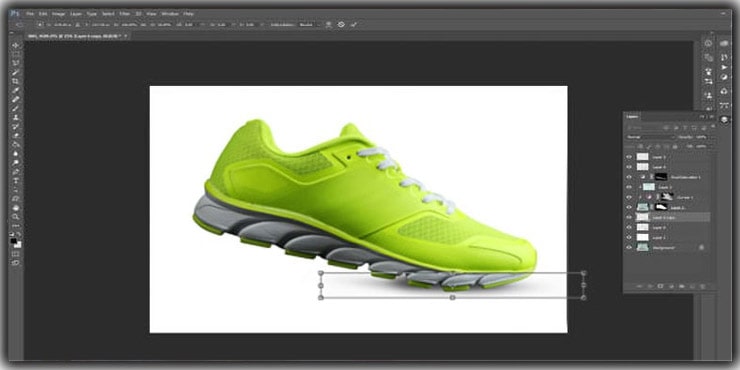Select the Layers panel tab
Screen dimensions: 740x370
pyautogui.click(x=633, y=116)
